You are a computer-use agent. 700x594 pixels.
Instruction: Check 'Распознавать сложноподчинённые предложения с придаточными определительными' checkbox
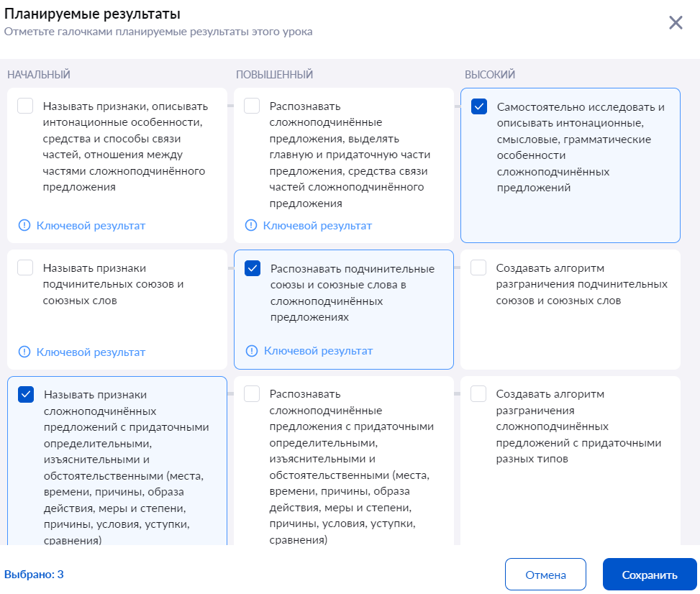[252, 394]
